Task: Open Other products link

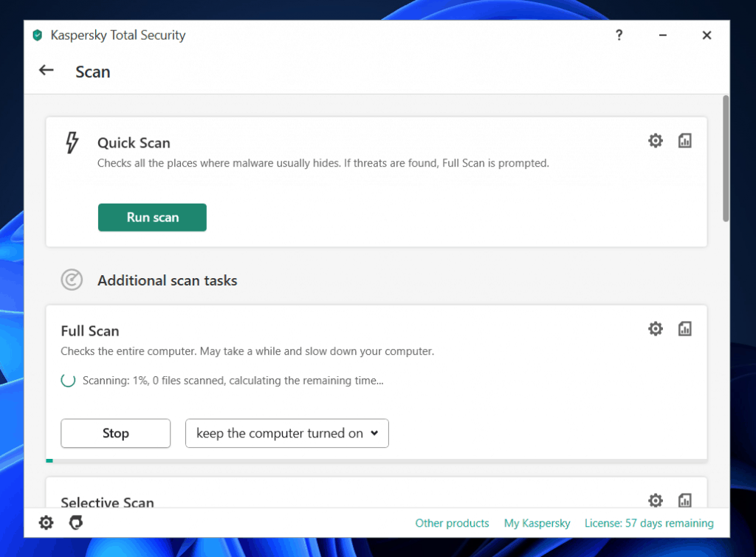Action: coord(452,523)
